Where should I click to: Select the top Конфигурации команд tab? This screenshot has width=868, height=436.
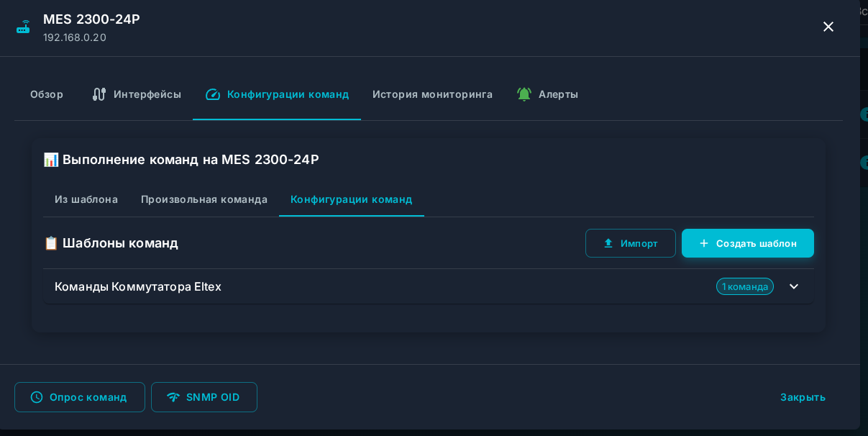[x=277, y=94]
